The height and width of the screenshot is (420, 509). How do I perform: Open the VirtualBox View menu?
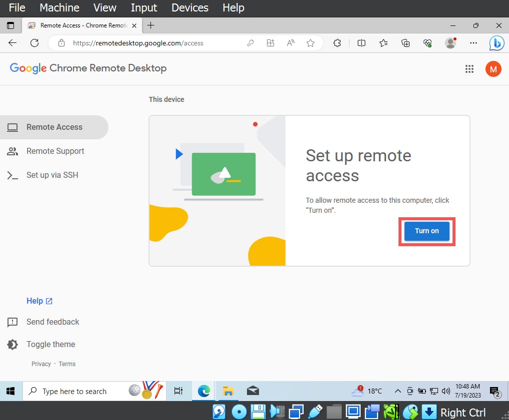104,7
